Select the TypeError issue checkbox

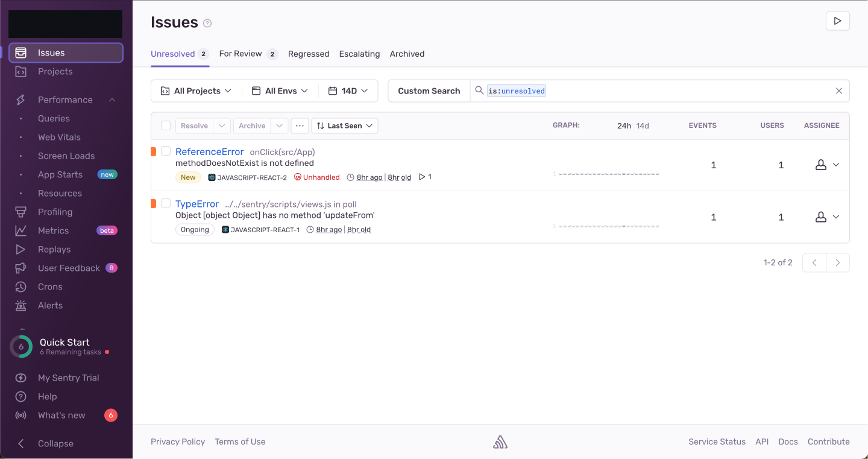tap(166, 203)
